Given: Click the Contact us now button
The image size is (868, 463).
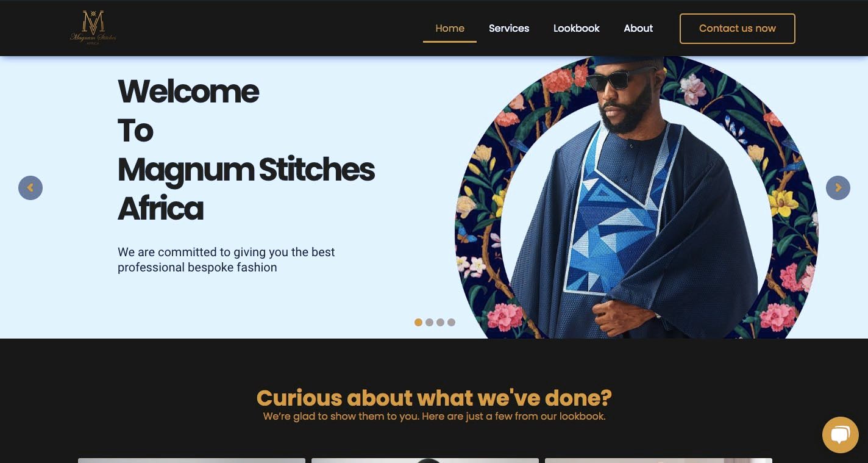Looking at the screenshot, I should 738,29.
